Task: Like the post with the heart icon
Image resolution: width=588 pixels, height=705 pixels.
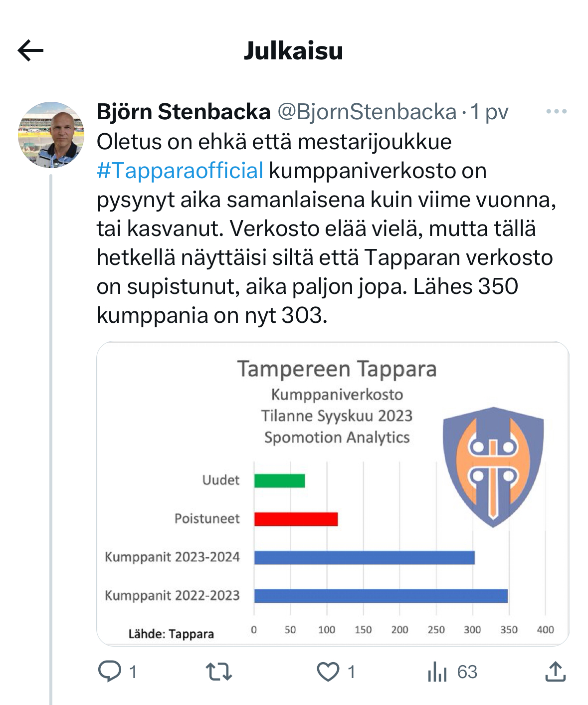Action: point(328,672)
